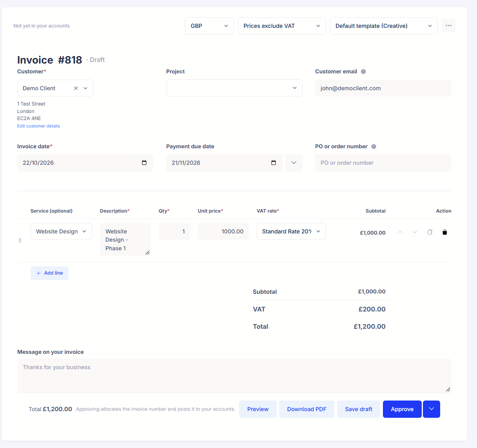Open the Invoice date calendar picker

(x=144, y=163)
